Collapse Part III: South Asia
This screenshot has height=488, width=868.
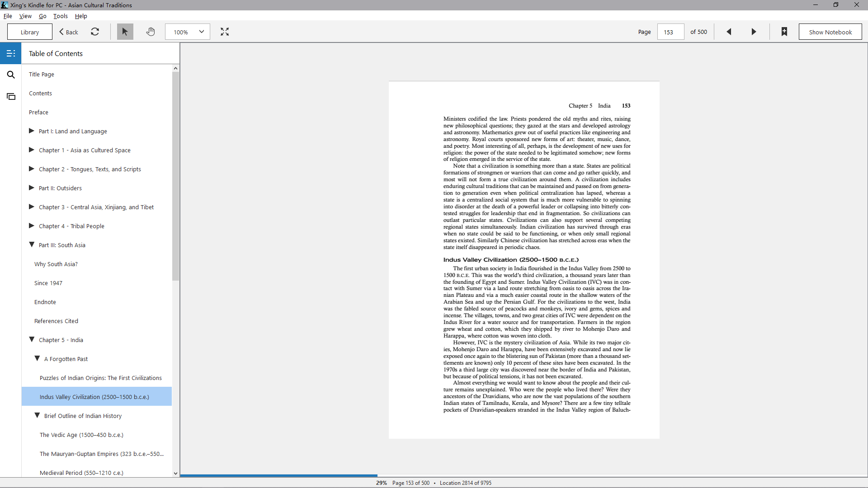point(32,244)
